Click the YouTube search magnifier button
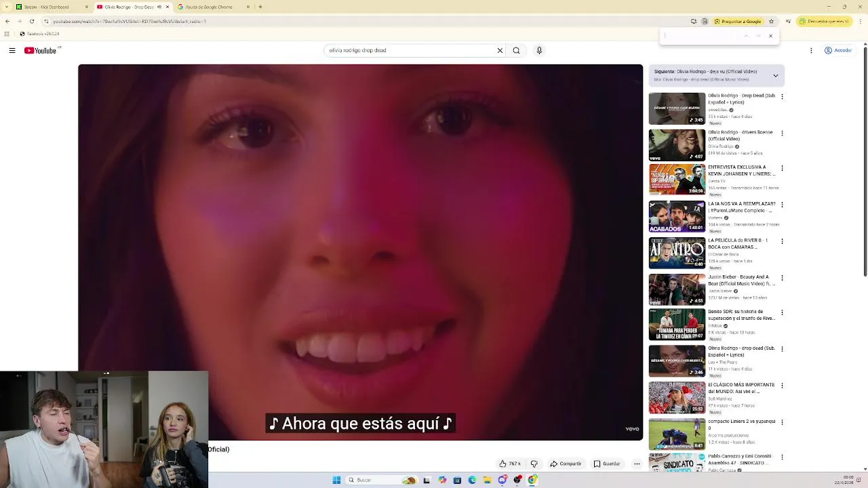The height and width of the screenshot is (488, 868). point(516,50)
